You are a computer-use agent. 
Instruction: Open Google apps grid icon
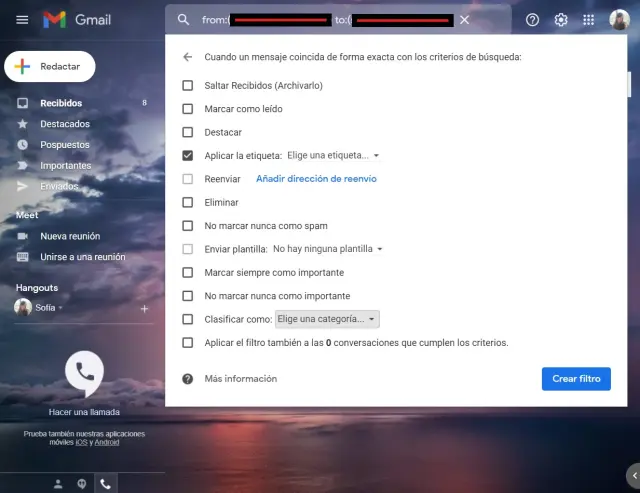click(589, 20)
